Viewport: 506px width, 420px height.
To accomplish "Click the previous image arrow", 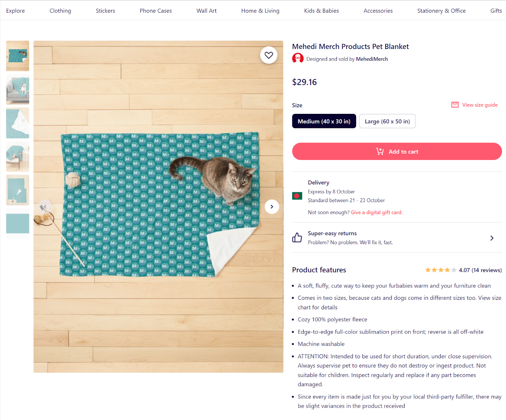I will (x=45, y=207).
